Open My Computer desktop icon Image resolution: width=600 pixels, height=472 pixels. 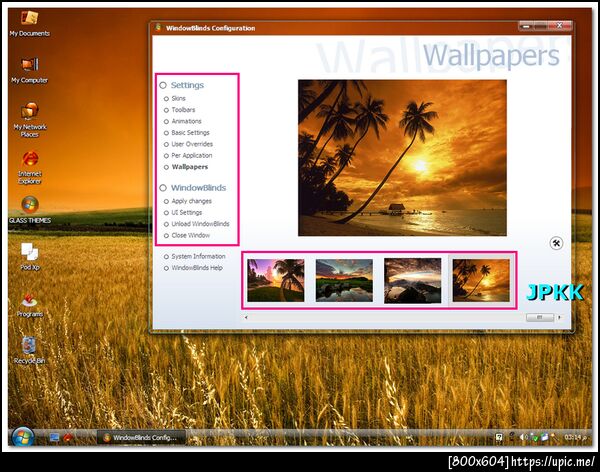click(29, 70)
